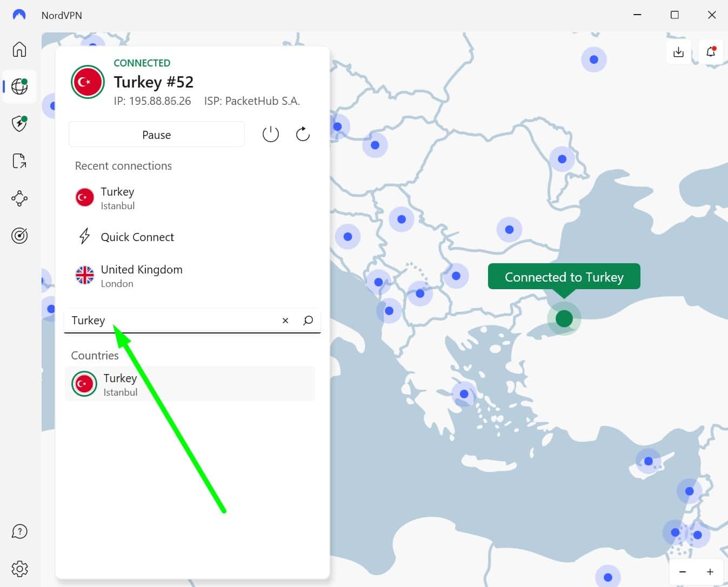Open notifications bell icon

(x=711, y=52)
